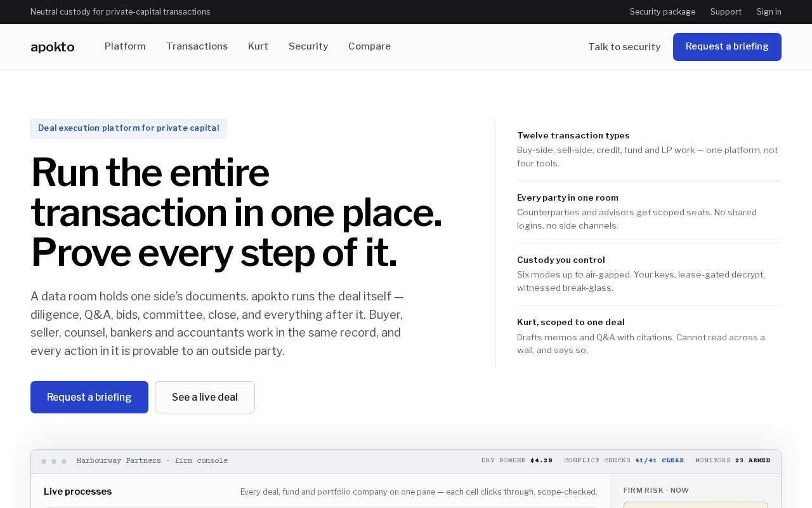The height and width of the screenshot is (508, 812).
Task: Go to the apokto home logo
Action: (52, 47)
